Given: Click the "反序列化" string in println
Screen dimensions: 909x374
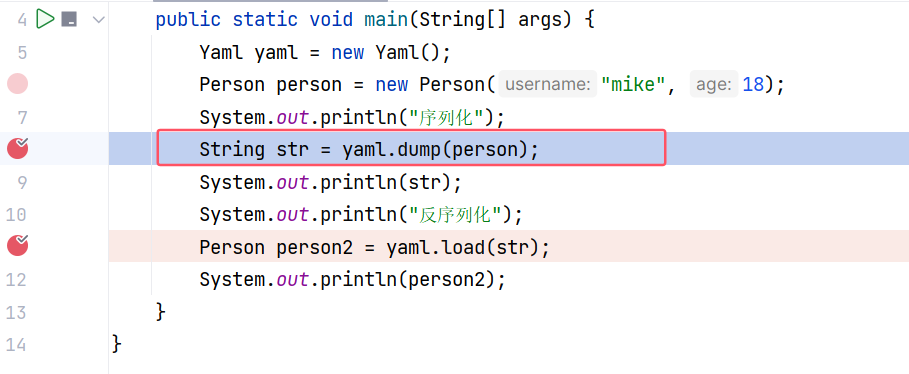Looking at the screenshot, I should 454,215.
